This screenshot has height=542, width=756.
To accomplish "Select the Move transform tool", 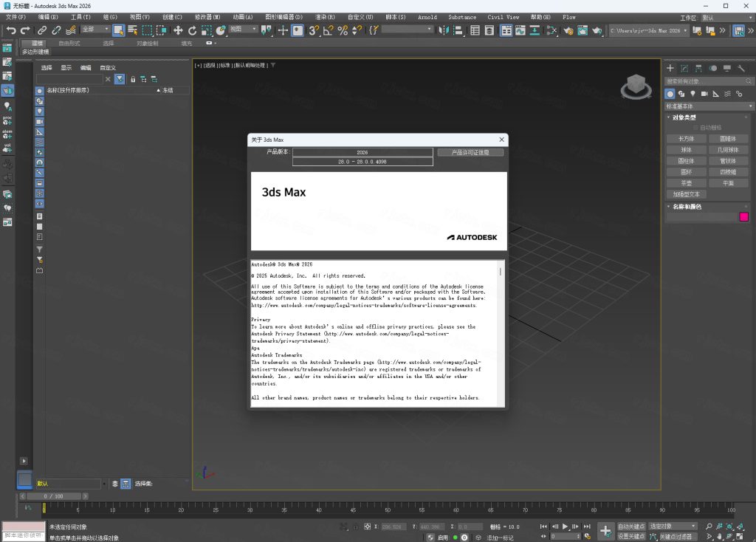I will click(x=178, y=30).
